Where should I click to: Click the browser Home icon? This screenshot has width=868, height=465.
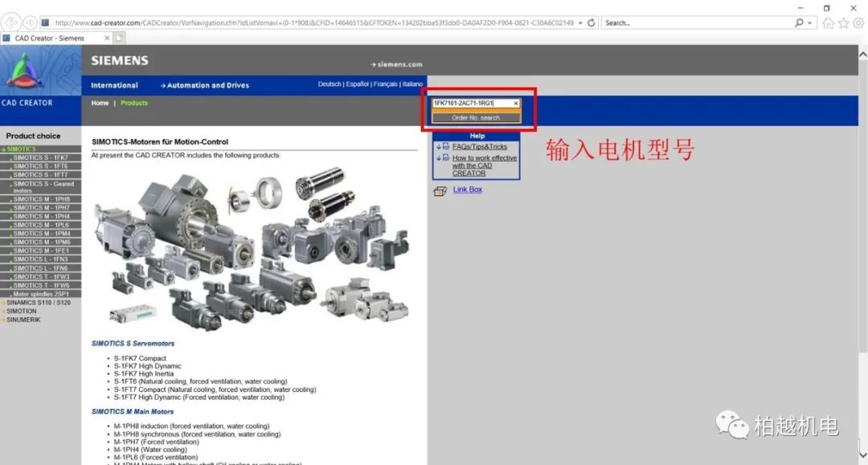pyautogui.click(x=829, y=23)
